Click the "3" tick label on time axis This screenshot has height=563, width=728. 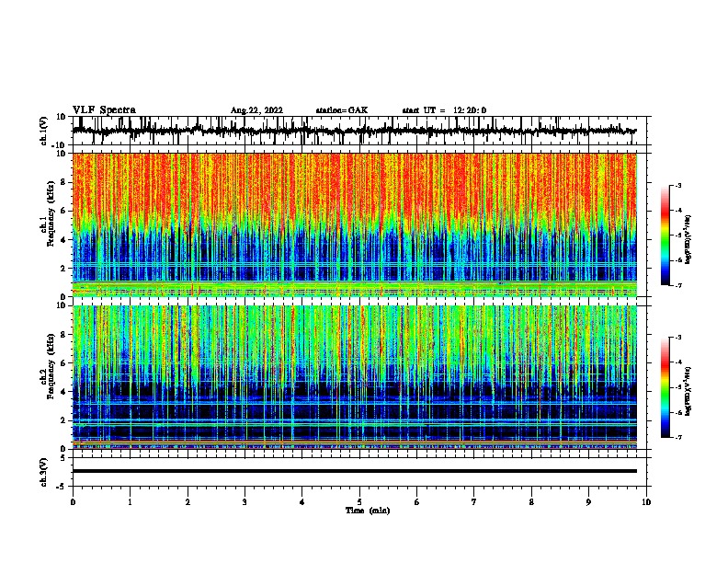(x=245, y=502)
